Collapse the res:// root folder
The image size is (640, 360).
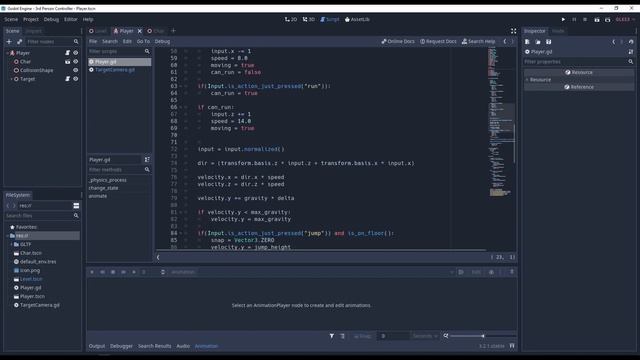pos(7,236)
